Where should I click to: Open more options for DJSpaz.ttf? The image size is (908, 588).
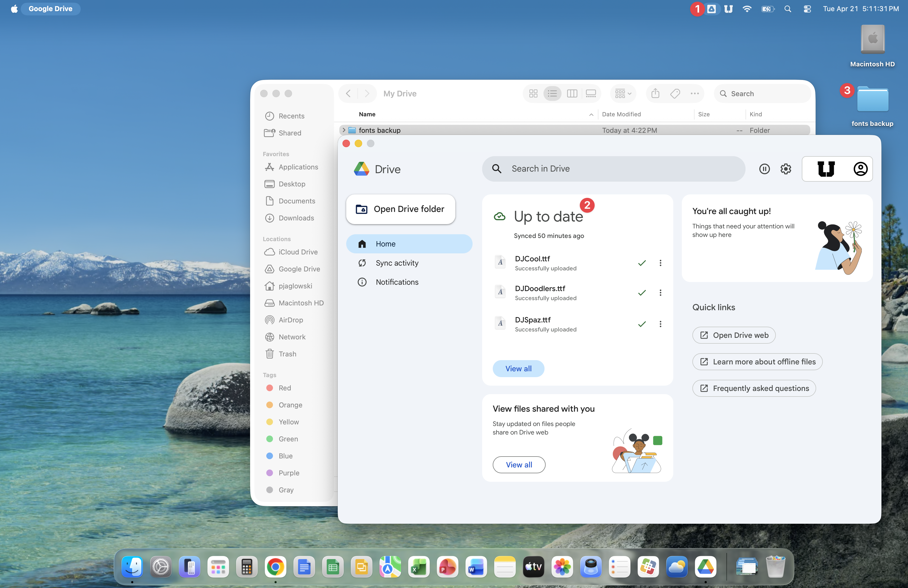coord(660,324)
